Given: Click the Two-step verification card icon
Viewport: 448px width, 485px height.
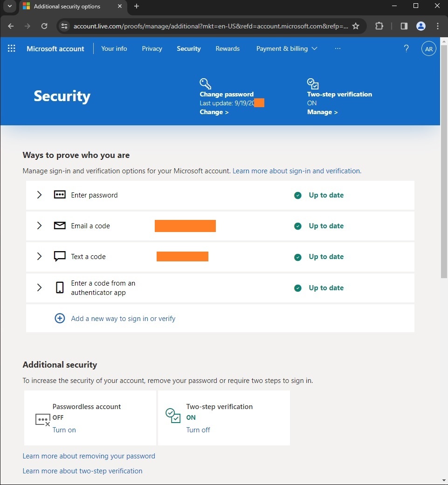Looking at the screenshot, I should click(173, 416).
